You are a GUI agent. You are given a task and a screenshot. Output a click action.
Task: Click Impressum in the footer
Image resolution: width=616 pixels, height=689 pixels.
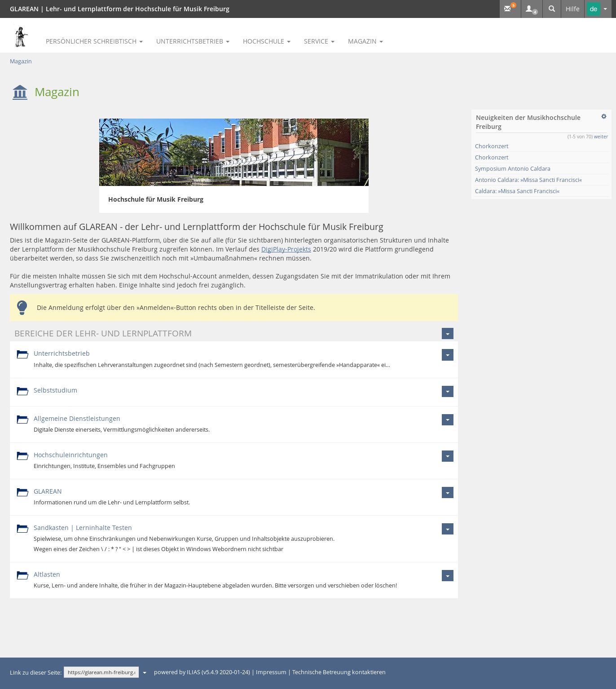(271, 672)
